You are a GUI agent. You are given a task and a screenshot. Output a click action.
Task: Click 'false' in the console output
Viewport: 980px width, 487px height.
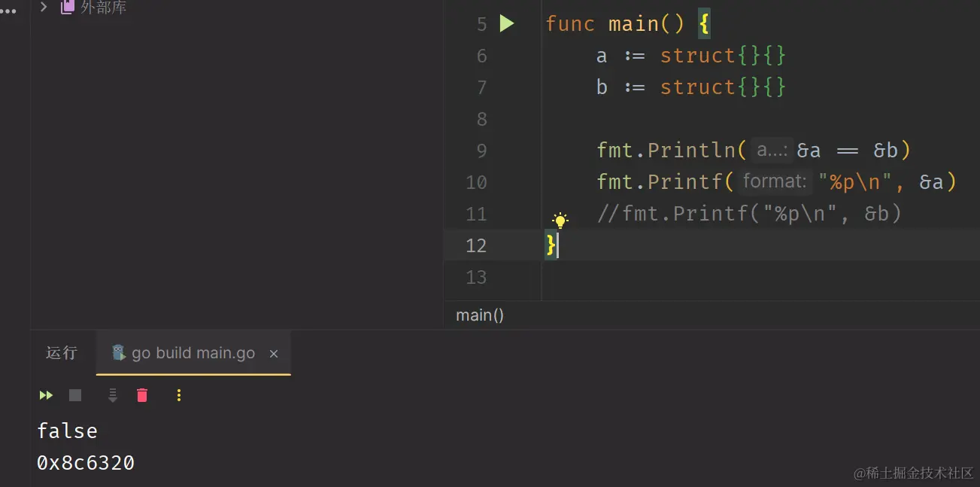(x=67, y=431)
